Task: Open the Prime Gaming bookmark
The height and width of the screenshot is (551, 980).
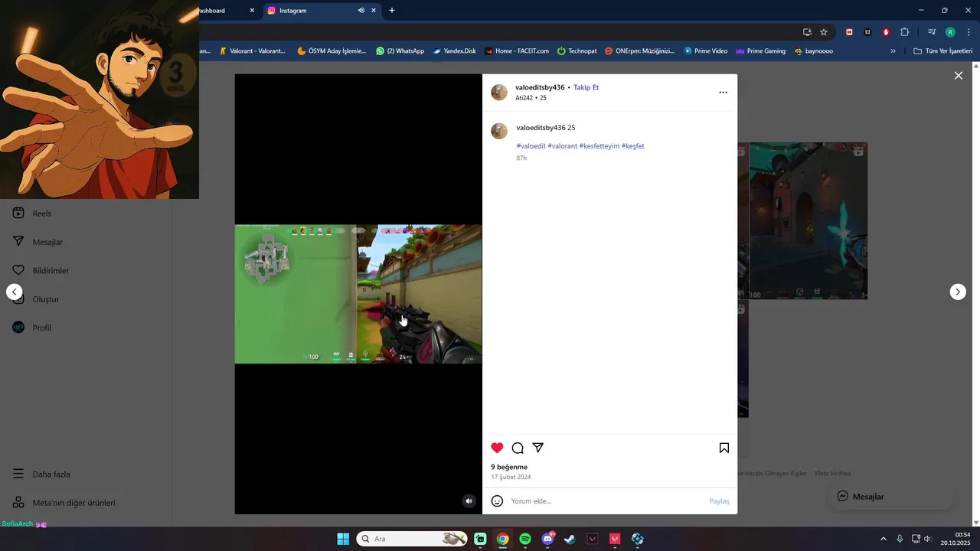Action: [x=760, y=51]
